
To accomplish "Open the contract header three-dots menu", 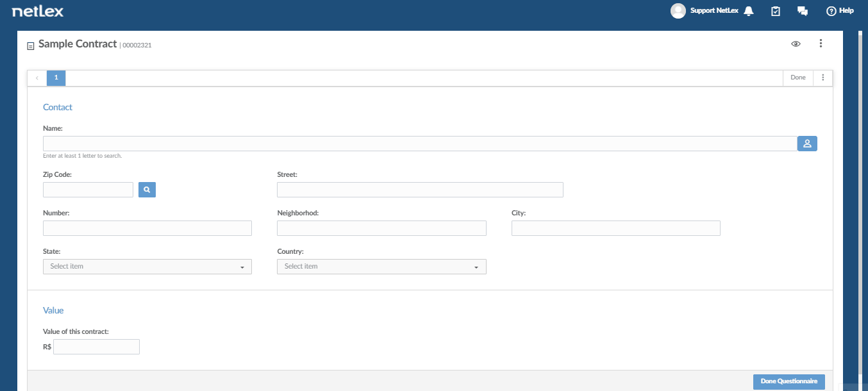I will pos(821,44).
